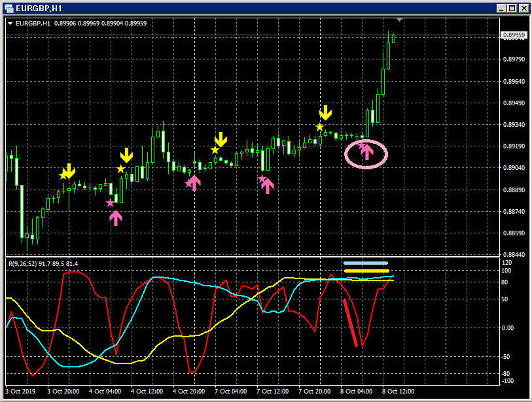
Task: Click the R(9,26,52) indicator label
Action: coord(22,263)
